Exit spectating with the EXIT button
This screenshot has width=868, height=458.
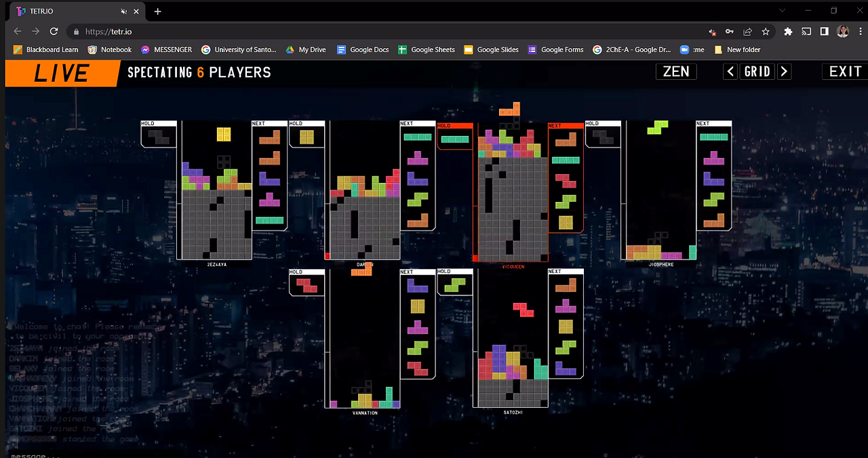pos(845,71)
